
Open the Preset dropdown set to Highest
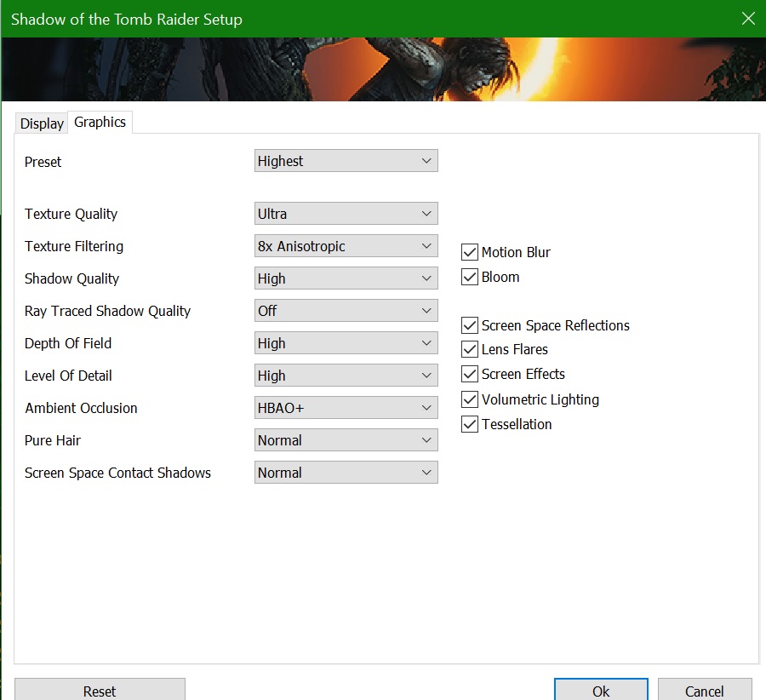point(346,161)
